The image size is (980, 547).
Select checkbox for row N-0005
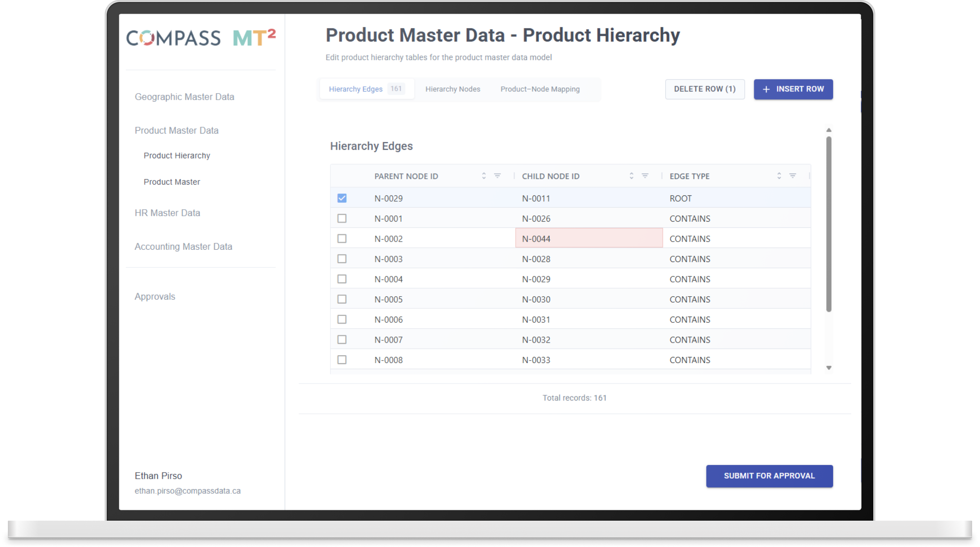click(x=341, y=299)
